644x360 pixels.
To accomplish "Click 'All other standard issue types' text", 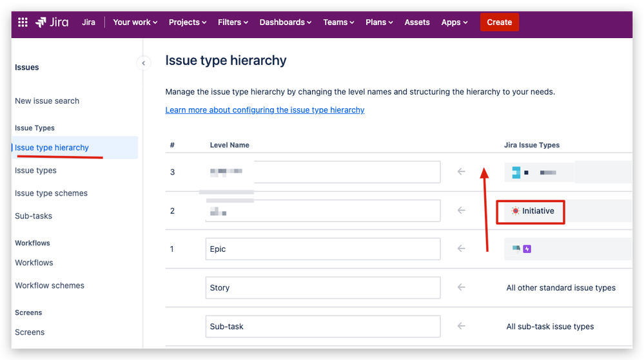I will [561, 288].
